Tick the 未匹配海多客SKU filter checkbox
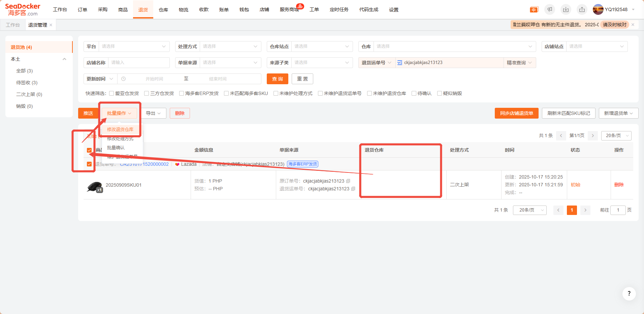This screenshot has height=314, width=644. [226, 93]
